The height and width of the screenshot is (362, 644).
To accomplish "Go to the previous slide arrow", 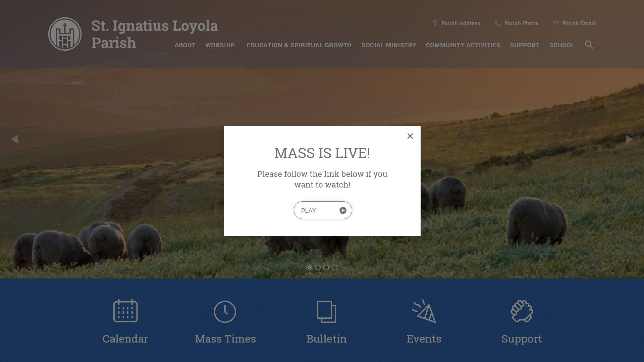I will click(15, 139).
